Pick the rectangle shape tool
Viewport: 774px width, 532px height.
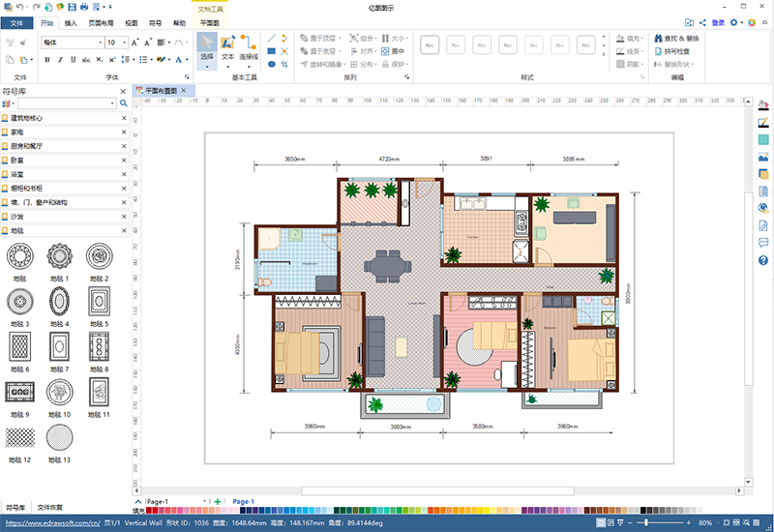click(x=272, y=51)
